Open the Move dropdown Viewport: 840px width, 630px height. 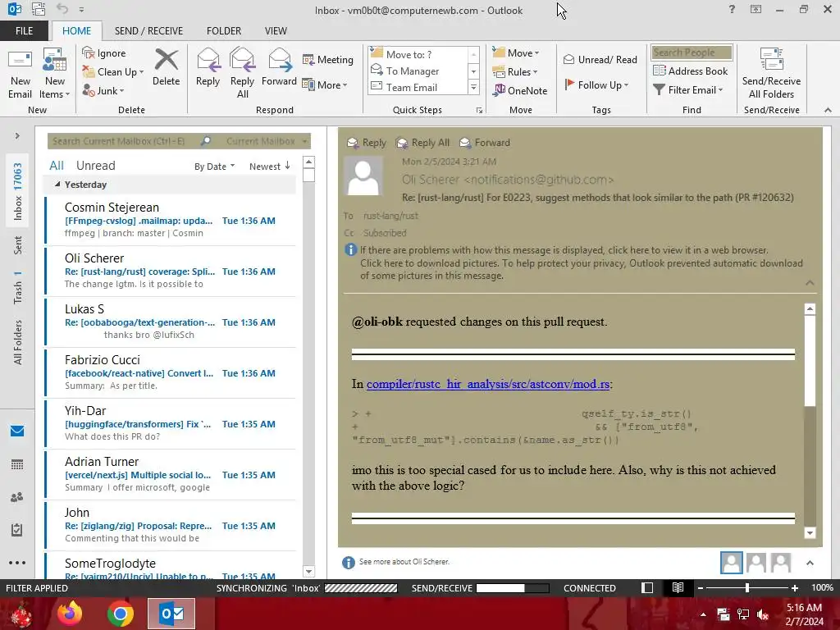(516, 52)
